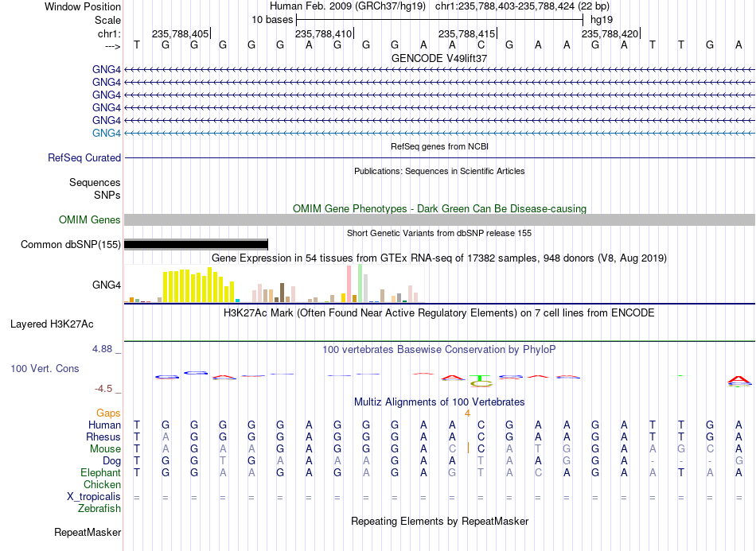Click the Common dbSNP(155) black variant bar
The image size is (756, 551).
click(x=196, y=244)
